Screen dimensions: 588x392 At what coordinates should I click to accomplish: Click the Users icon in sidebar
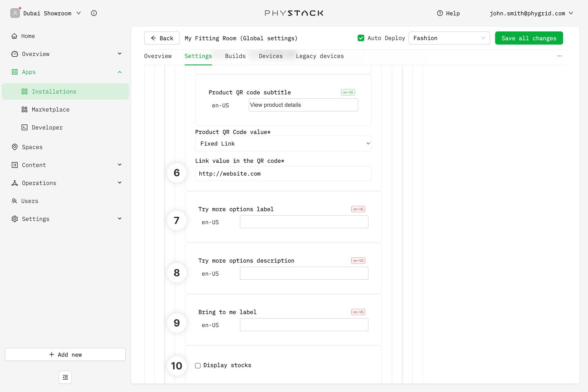pos(14,201)
